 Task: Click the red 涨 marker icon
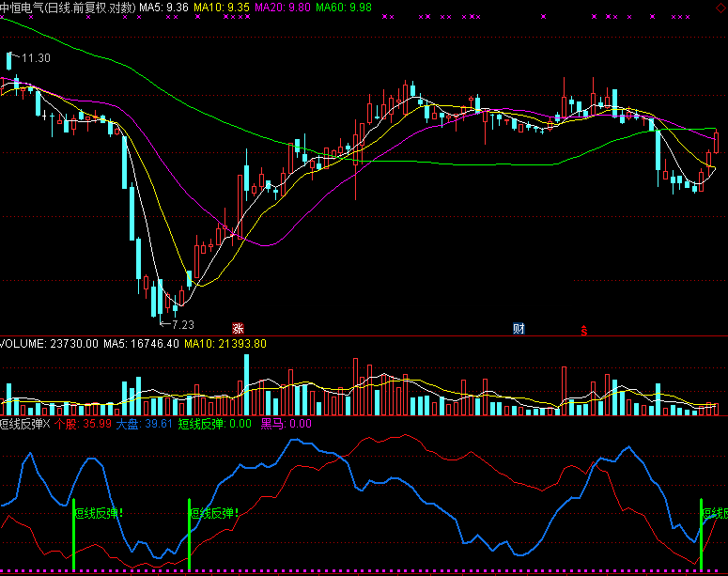pos(238,329)
